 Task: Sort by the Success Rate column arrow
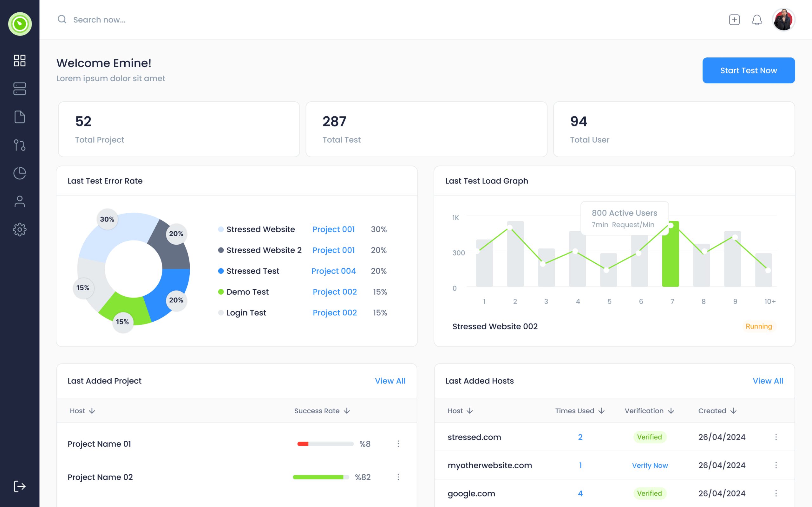(x=347, y=410)
